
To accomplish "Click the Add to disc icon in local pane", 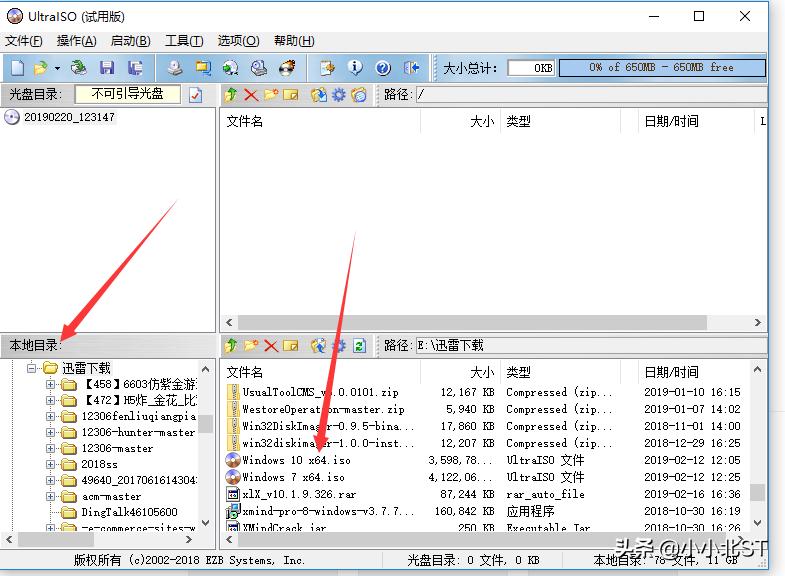I will click(318, 345).
